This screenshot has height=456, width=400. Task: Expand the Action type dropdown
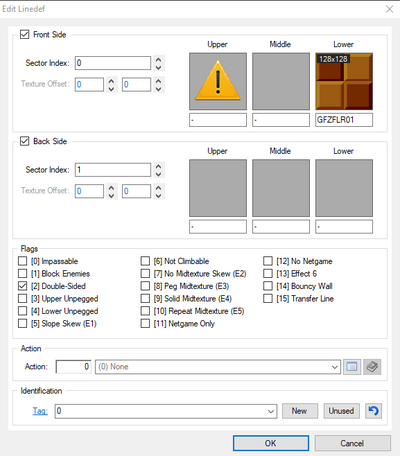[x=335, y=367]
